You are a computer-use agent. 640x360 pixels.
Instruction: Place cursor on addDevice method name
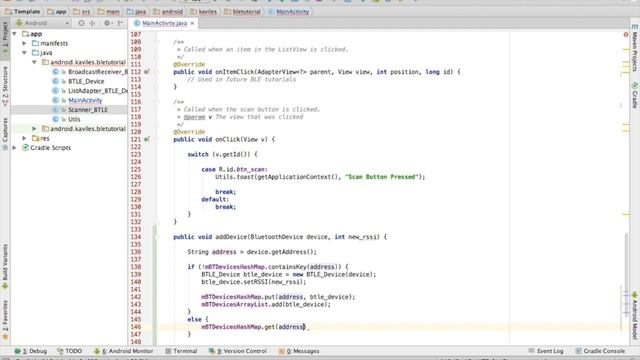pos(231,237)
